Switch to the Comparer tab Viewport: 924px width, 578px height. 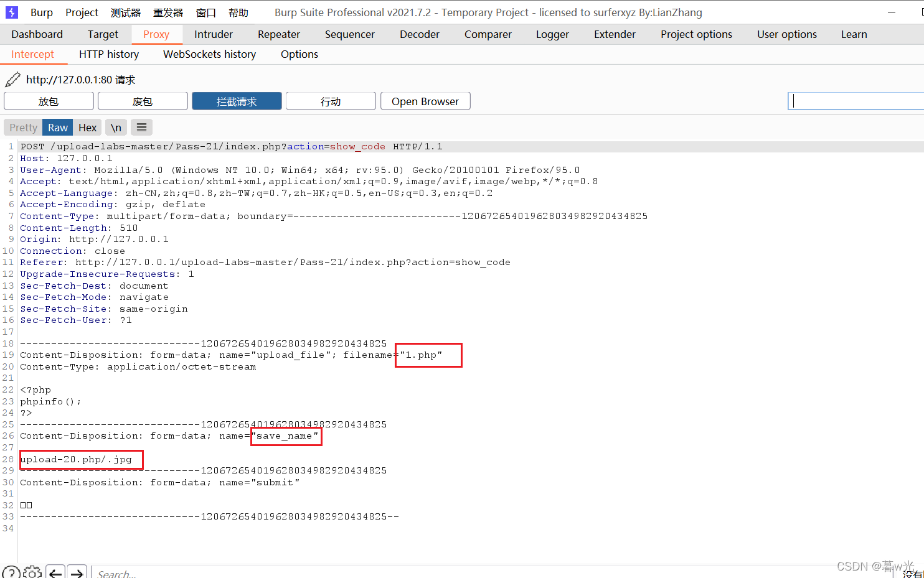pyautogui.click(x=488, y=34)
